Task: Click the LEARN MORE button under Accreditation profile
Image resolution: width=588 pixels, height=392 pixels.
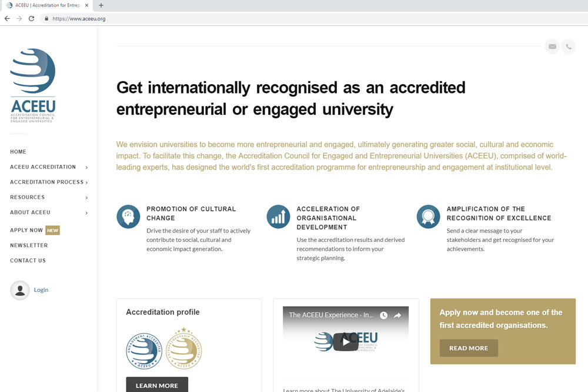Action: pos(157,384)
